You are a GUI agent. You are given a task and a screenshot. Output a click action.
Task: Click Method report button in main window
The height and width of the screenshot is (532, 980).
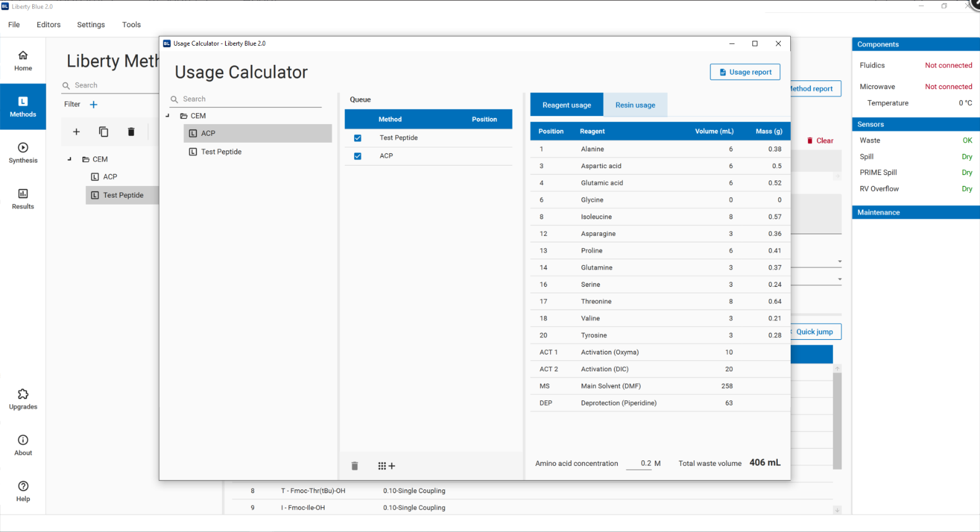(816, 89)
